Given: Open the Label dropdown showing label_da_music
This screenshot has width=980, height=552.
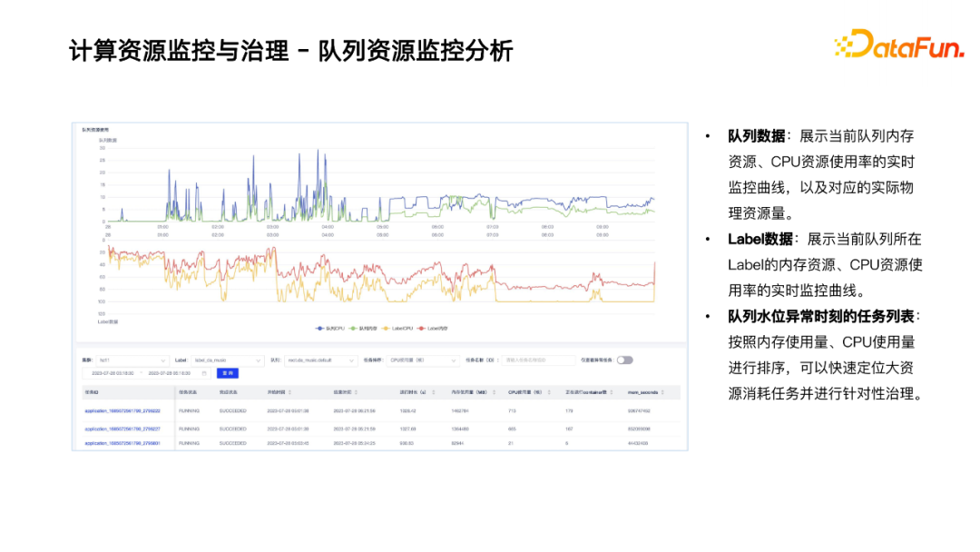Looking at the screenshot, I should (227, 360).
